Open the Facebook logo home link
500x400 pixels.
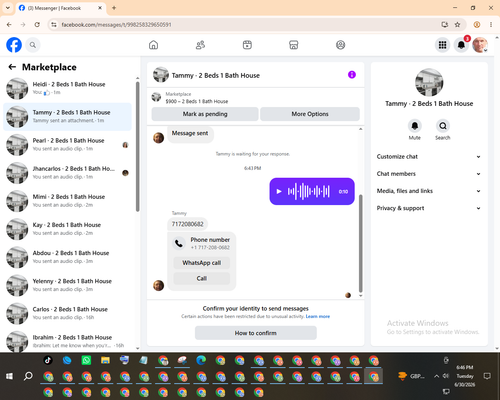point(14,45)
